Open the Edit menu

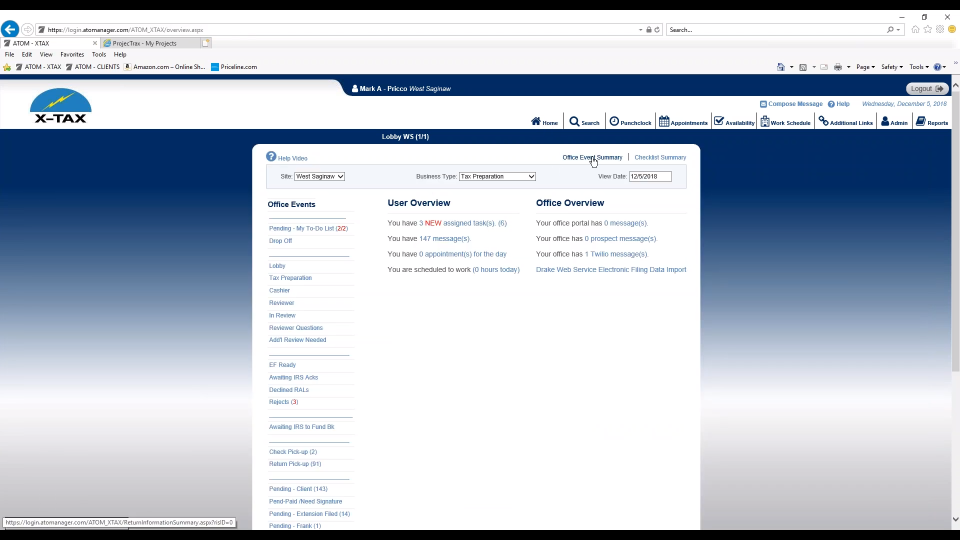tap(27, 54)
